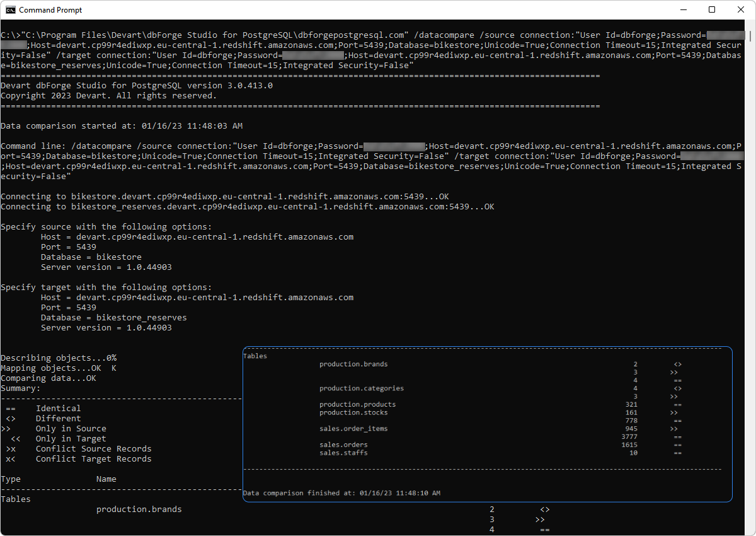
Task: Click 'Data comparison started at' timestamp line
Action: (122, 126)
